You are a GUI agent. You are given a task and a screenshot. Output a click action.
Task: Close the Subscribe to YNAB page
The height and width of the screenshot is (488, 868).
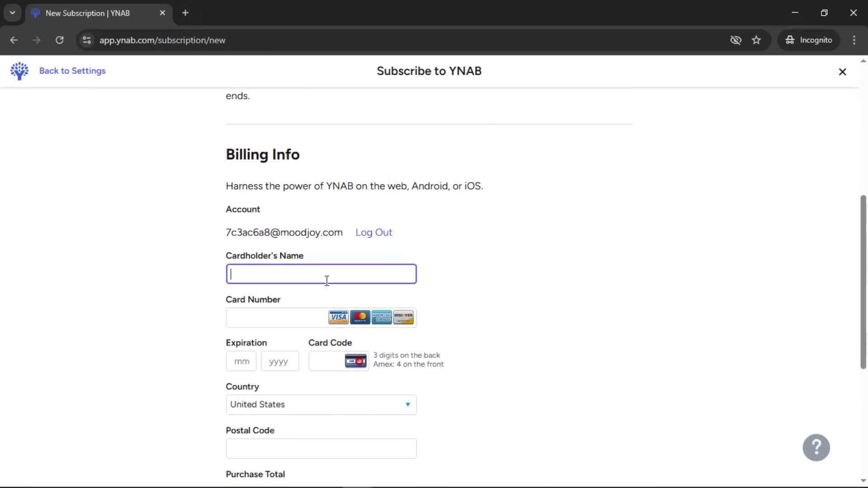click(x=842, y=72)
